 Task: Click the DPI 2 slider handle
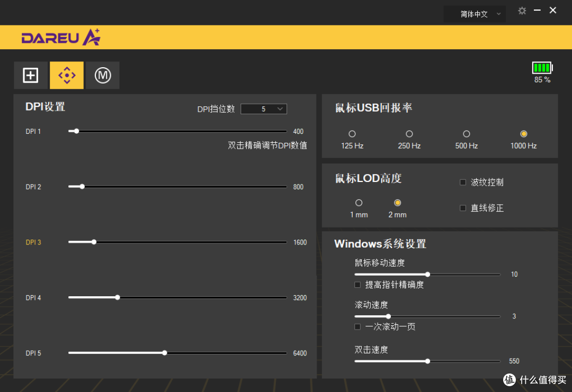[82, 187]
